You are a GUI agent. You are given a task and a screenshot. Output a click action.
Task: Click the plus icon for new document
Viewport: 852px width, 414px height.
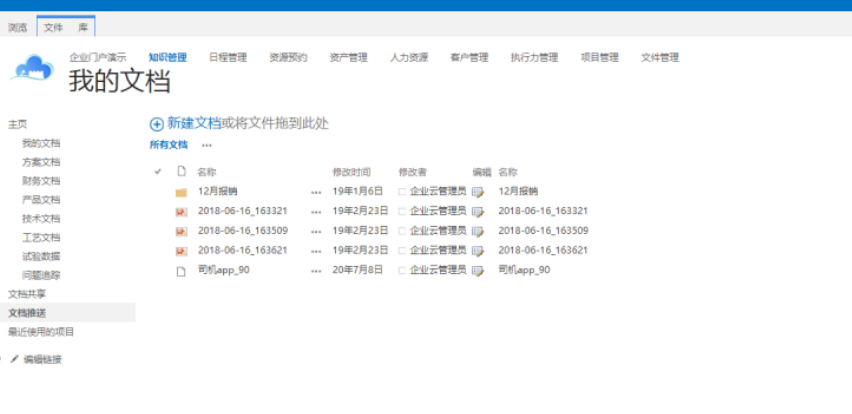click(156, 124)
